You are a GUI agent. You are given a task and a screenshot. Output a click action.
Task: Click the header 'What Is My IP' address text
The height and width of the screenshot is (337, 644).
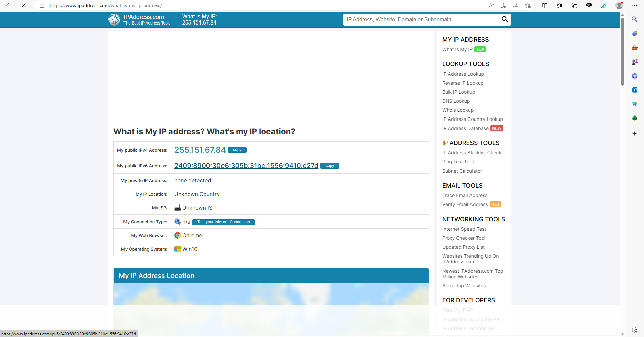(199, 20)
